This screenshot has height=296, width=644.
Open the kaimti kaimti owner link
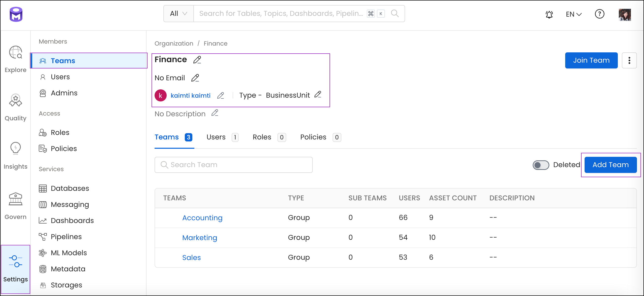(x=190, y=96)
